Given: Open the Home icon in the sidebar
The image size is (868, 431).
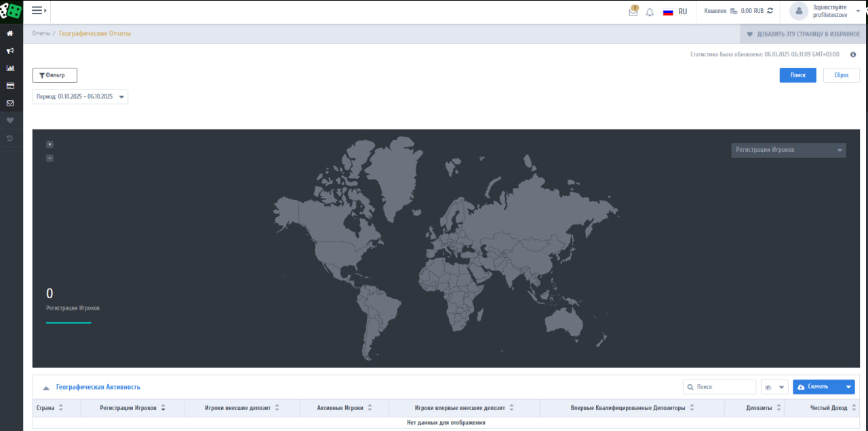Looking at the screenshot, I should coord(10,33).
